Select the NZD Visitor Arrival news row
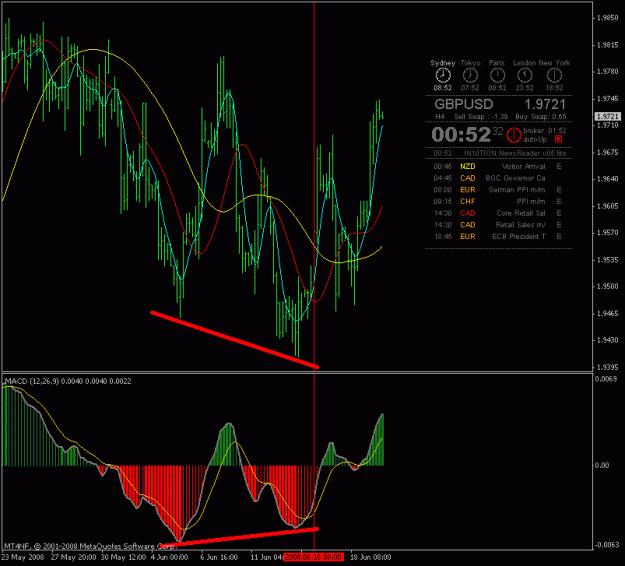The image size is (625, 566). pyautogui.click(x=498, y=167)
